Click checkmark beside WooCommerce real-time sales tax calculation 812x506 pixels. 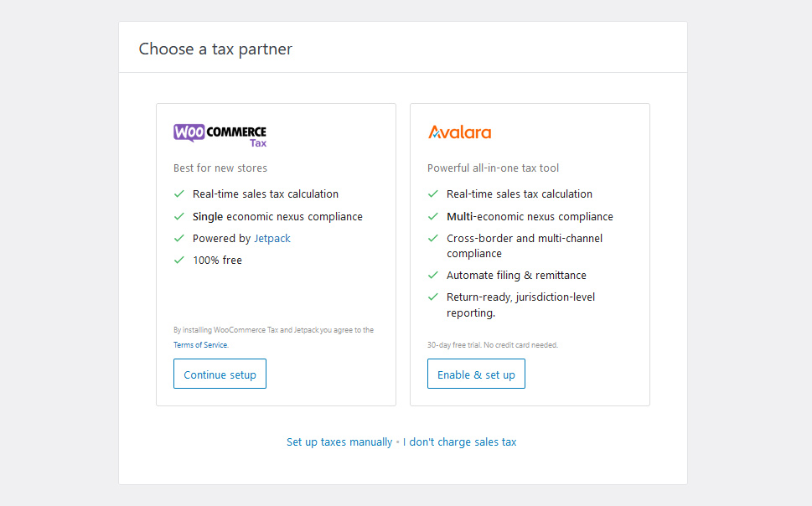click(178, 194)
